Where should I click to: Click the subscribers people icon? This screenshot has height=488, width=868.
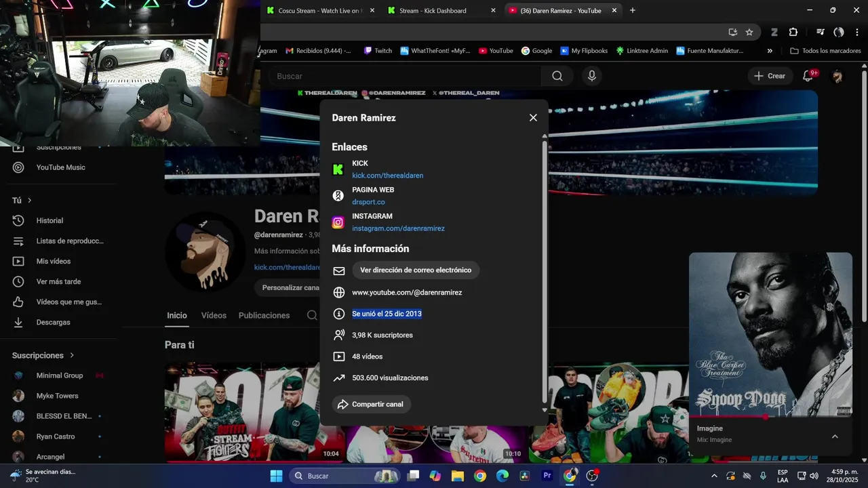[x=339, y=335]
